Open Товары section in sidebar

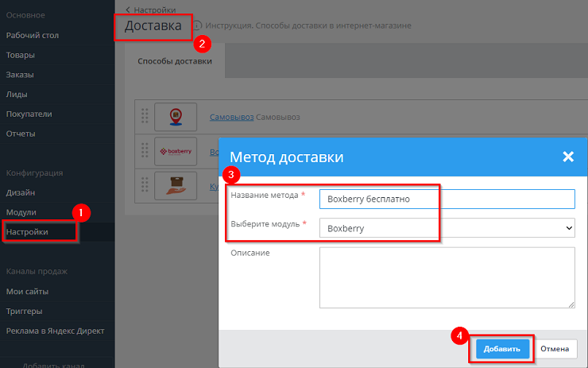pos(20,55)
